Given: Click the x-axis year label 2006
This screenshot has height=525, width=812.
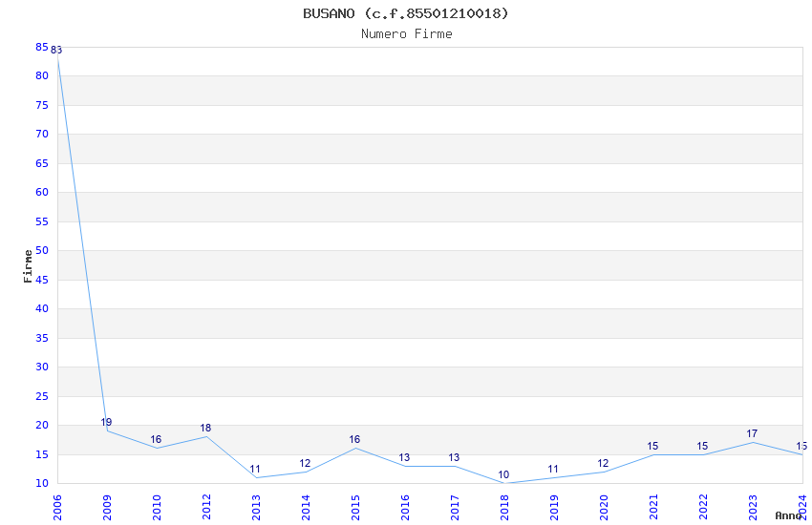Looking at the screenshot, I should tap(57, 507).
